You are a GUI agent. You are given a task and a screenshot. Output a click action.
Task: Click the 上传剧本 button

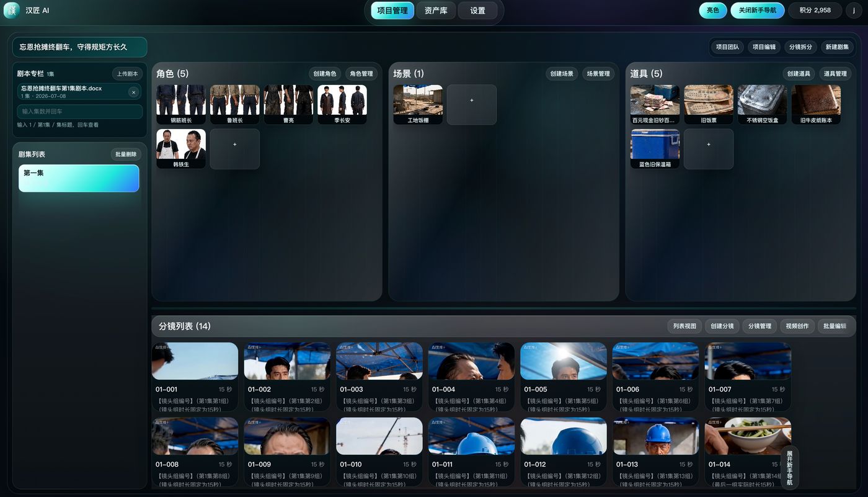(128, 73)
